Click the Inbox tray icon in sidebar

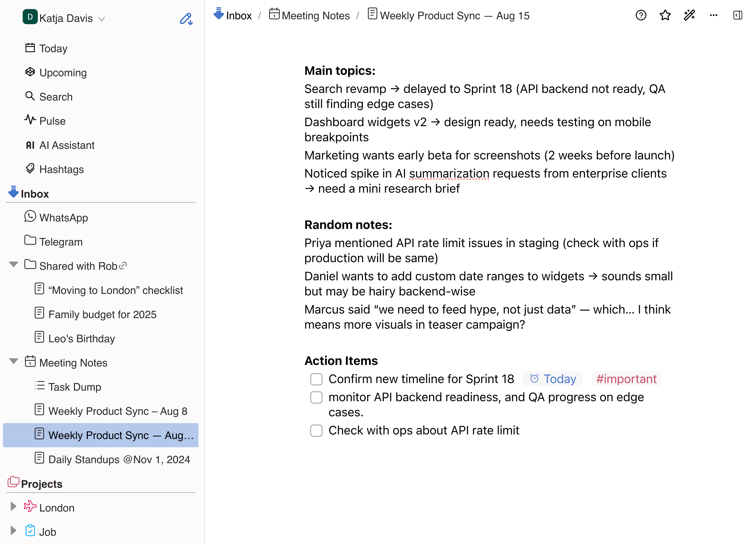pyautogui.click(x=13, y=192)
